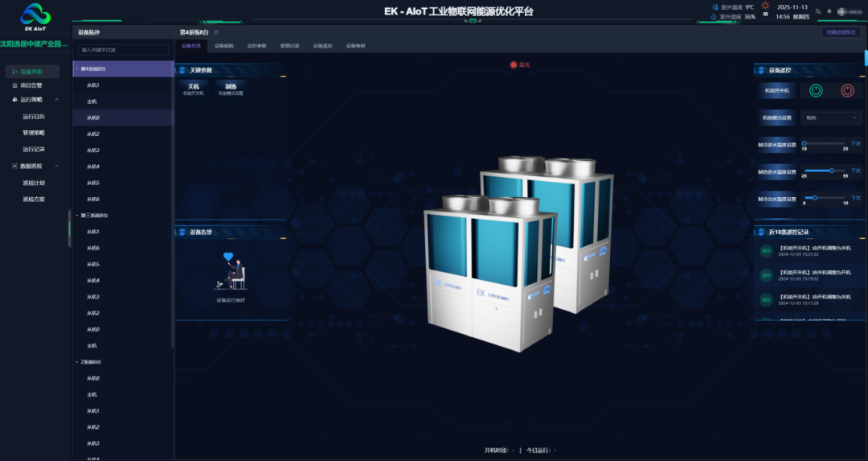Click the edit icon next to 第4系统8台 title
The width and height of the screenshot is (868, 461).
[x=215, y=32]
